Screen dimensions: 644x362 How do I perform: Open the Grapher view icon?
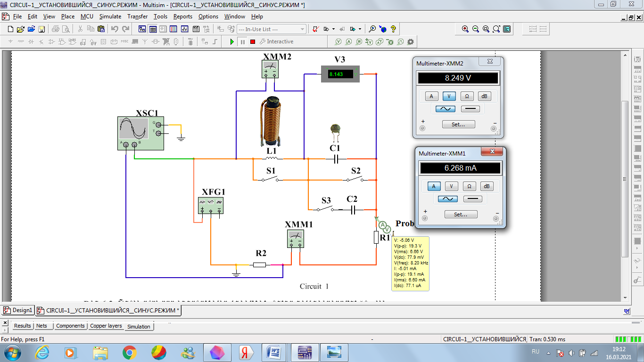[184, 29]
